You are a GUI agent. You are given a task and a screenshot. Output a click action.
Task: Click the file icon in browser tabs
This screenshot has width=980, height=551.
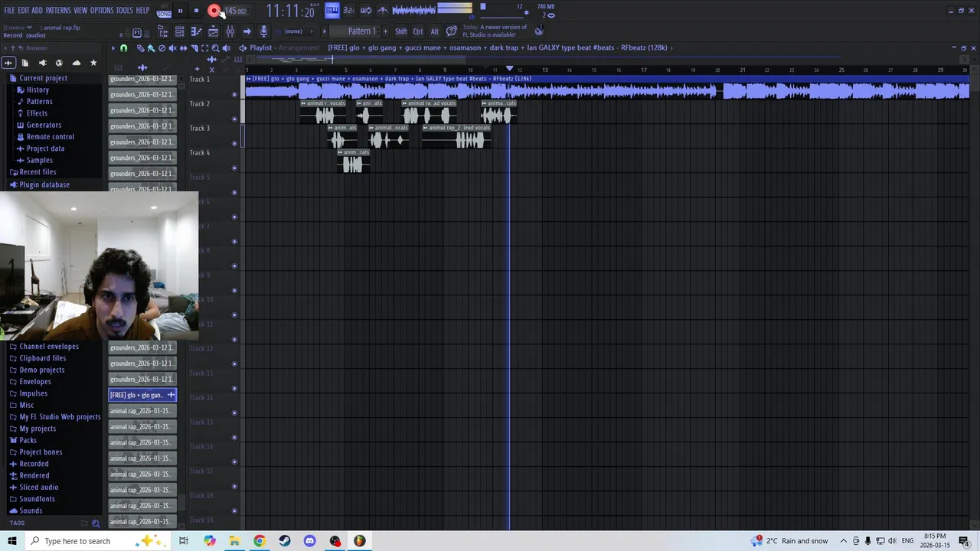[25, 63]
